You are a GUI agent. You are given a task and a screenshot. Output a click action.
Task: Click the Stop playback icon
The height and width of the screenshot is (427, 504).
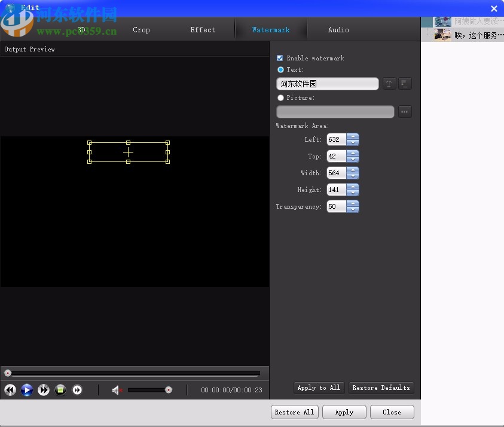60,390
